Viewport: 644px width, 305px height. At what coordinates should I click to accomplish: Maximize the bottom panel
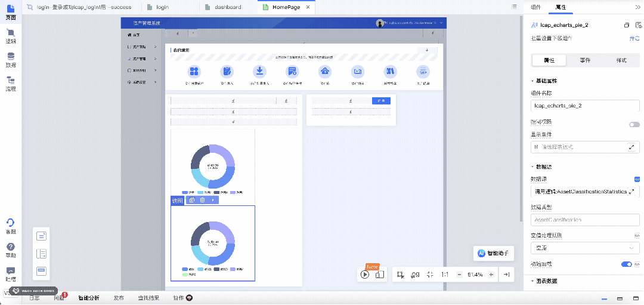pos(636,298)
